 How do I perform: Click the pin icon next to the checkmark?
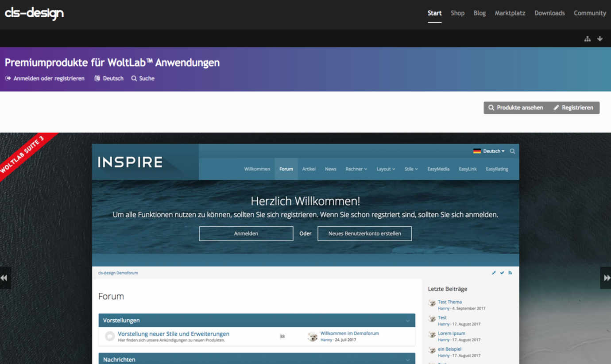click(494, 273)
